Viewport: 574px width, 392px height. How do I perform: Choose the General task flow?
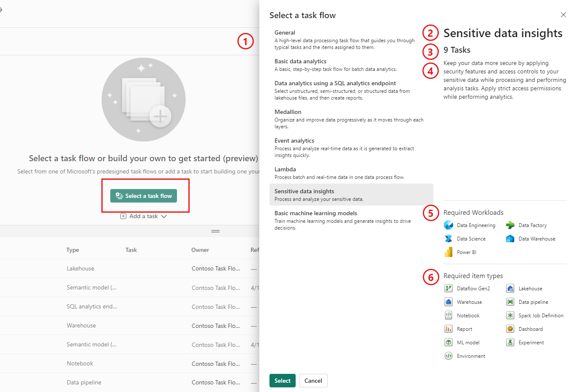[351, 40]
